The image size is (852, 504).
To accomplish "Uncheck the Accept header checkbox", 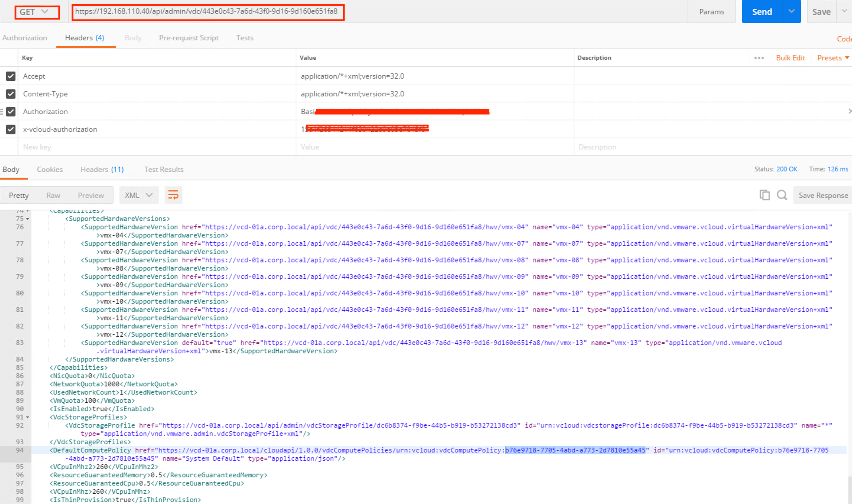I will 11,76.
